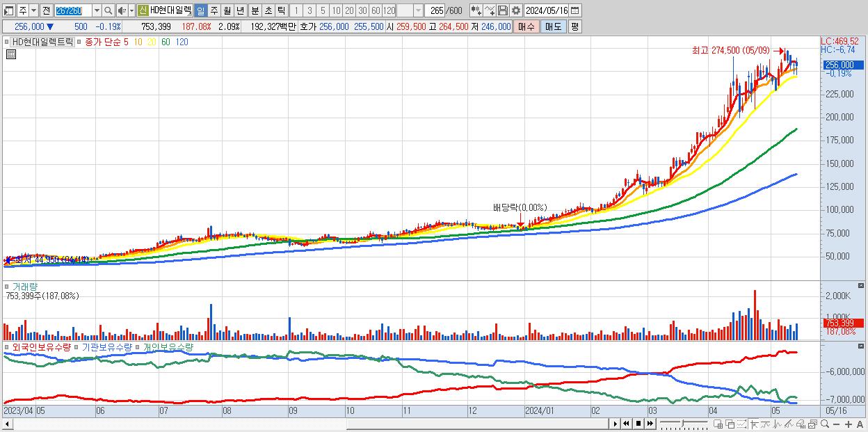The image size is (868, 432).
Task: Click the candle count adjust icon after 600
Action: (x=476, y=10)
